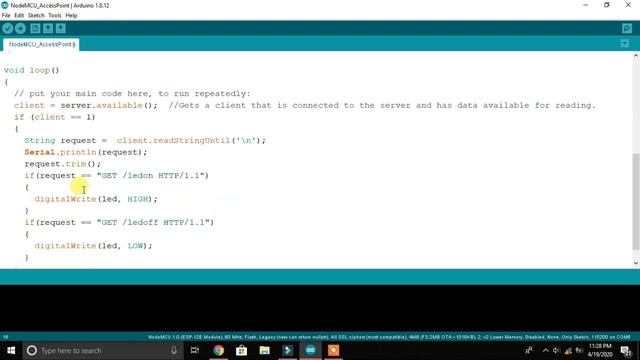640x360 pixels.
Task: Click the taskbar icon left of Arduino
Action: click(287, 350)
